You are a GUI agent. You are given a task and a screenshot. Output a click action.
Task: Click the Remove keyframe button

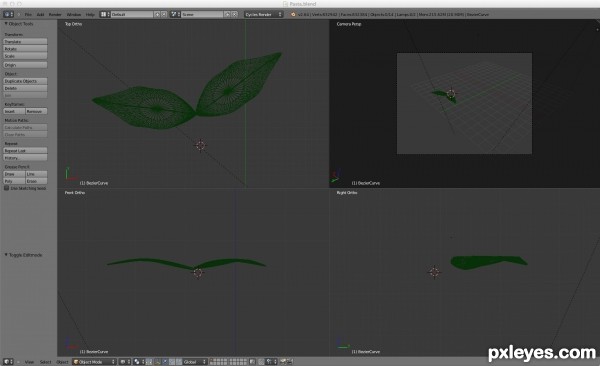(x=36, y=111)
